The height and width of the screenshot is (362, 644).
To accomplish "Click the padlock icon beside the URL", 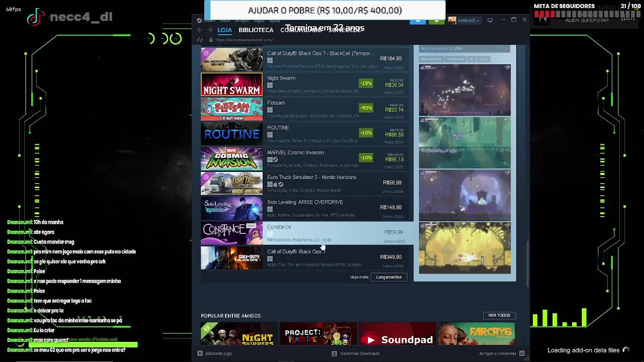I will click(211, 40).
